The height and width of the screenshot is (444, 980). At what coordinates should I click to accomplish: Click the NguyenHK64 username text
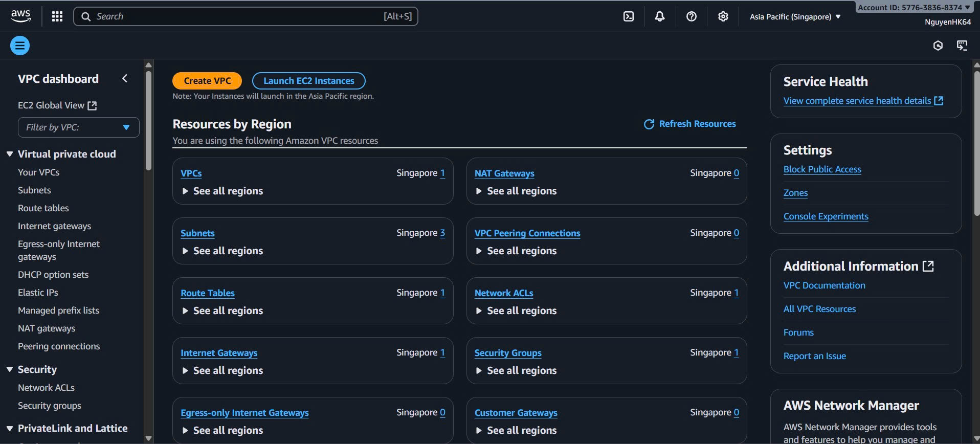coord(948,22)
